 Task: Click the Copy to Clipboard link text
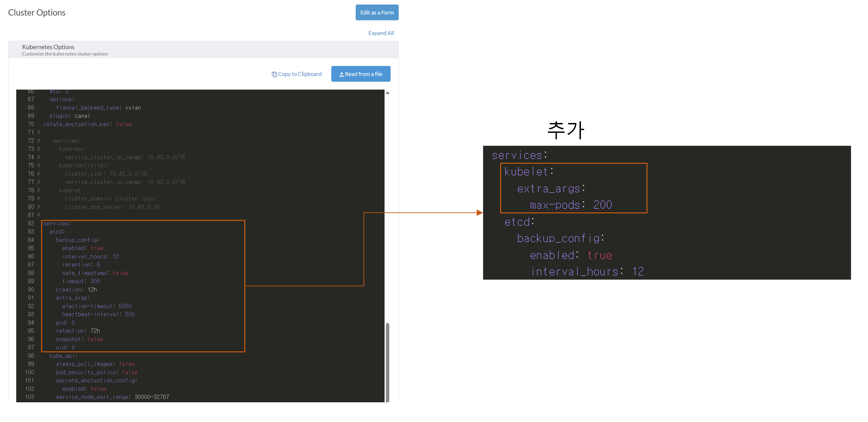coord(299,74)
